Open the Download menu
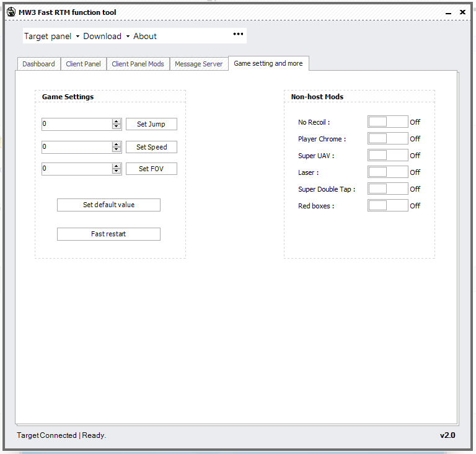The image size is (476, 454). [102, 36]
